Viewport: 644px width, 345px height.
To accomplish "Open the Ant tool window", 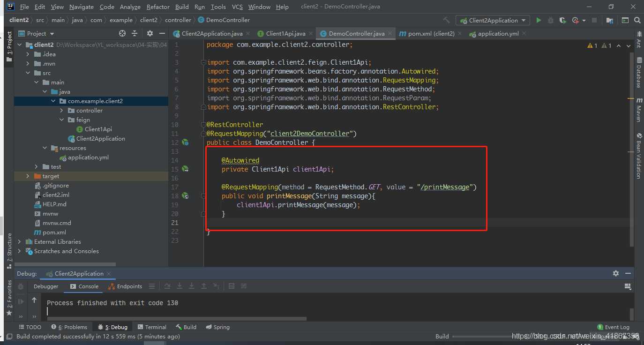I will pos(639,39).
